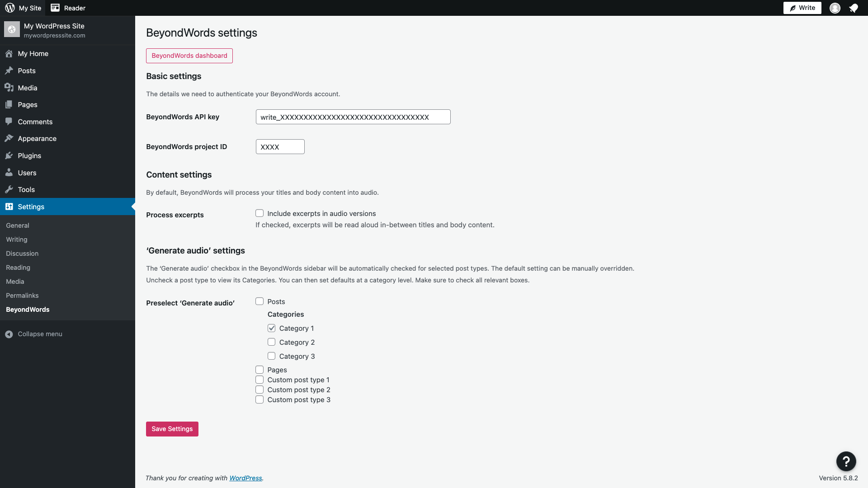Open the Discussion settings submenu item
The height and width of the screenshot is (488, 868).
tap(22, 253)
